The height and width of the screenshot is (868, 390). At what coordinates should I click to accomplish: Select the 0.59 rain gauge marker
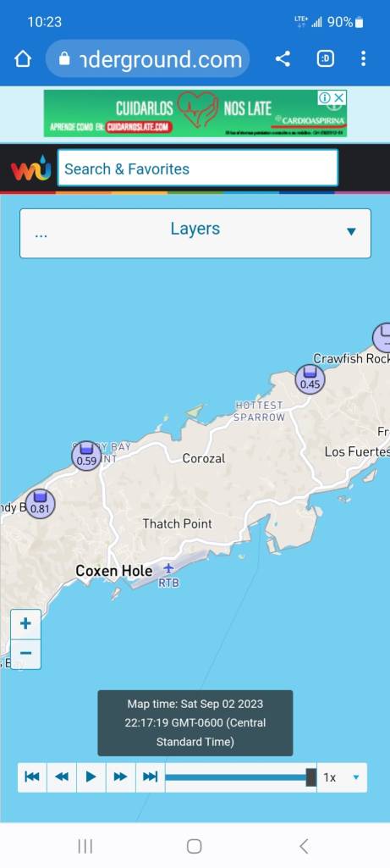point(86,456)
